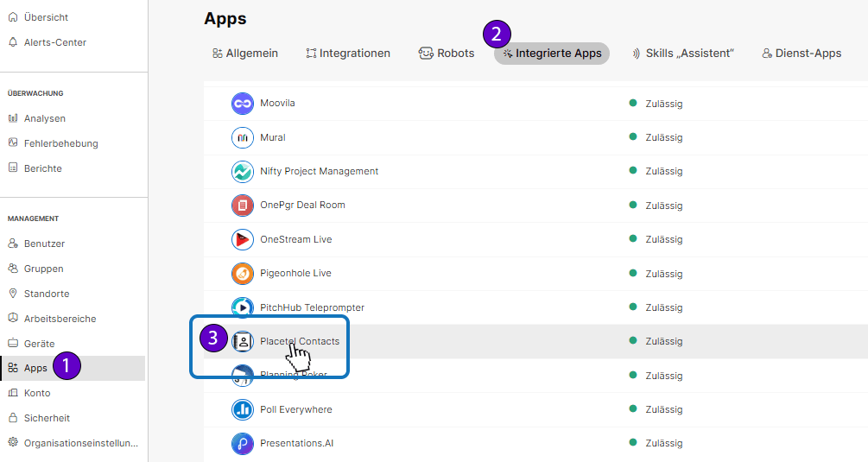The width and height of the screenshot is (868, 462).
Task: Click the Geräte device icon
Action: click(x=13, y=343)
